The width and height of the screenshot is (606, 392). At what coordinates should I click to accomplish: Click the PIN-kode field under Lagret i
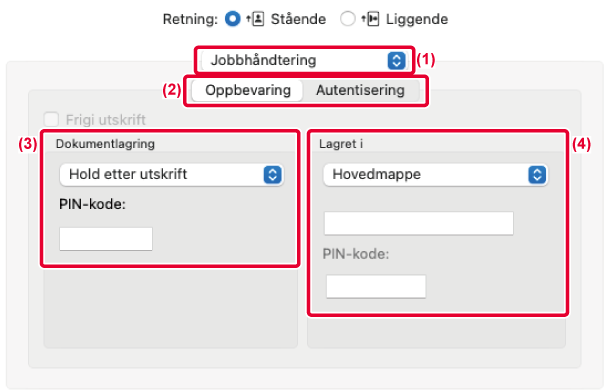point(376,286)
